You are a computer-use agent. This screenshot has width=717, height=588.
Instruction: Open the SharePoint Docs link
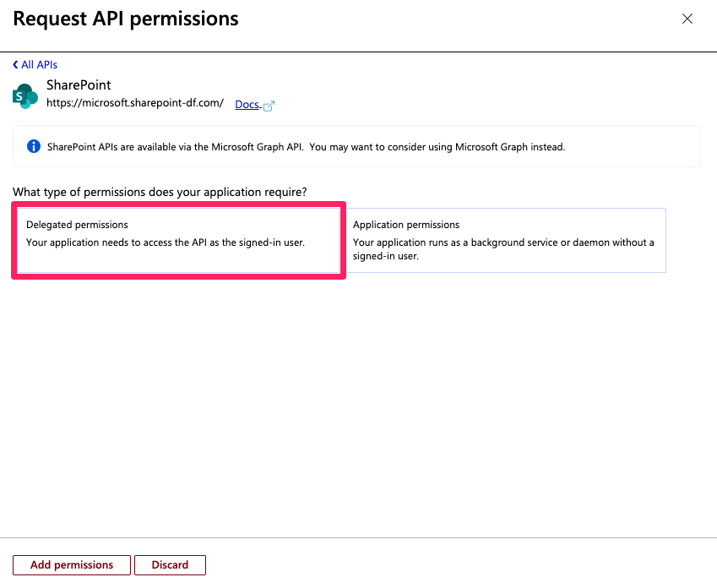point(247,104)
